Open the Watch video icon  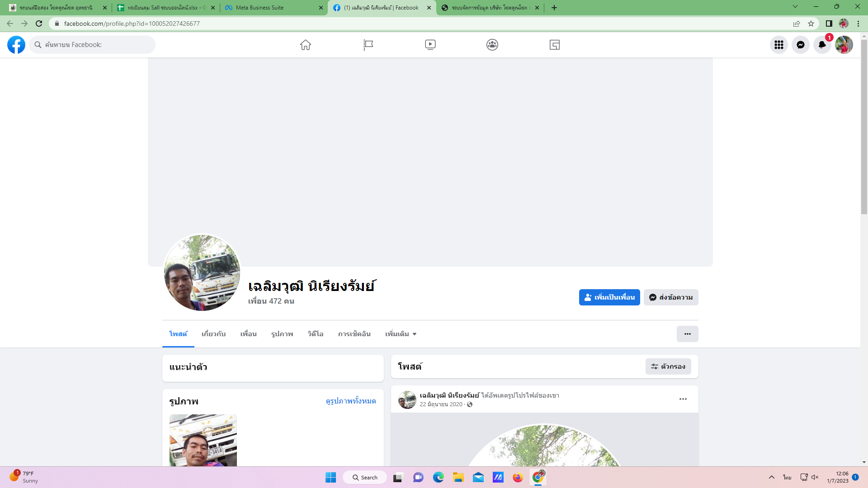coord(430,45)
